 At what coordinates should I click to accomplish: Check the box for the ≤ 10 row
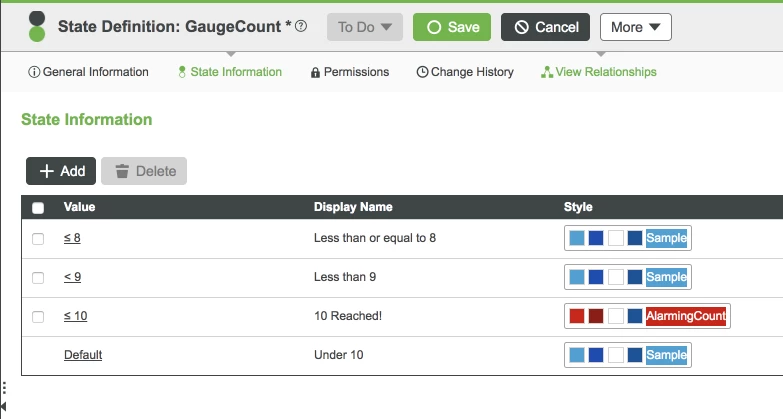click(38, 317)
